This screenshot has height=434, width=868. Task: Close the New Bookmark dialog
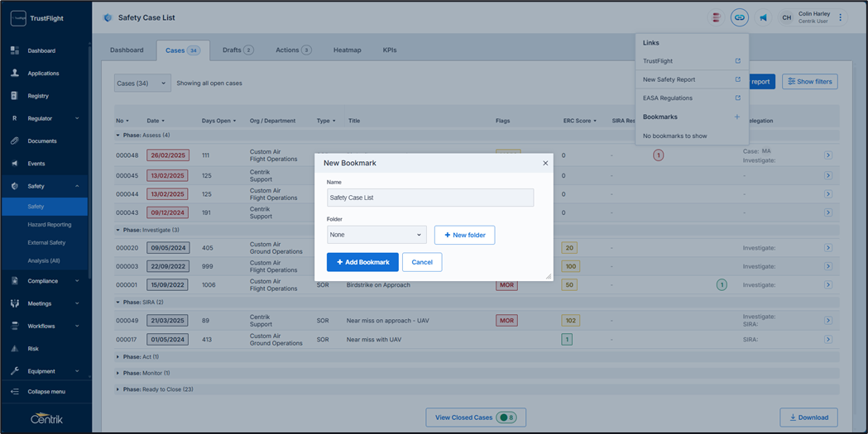[x=545, y=163]
